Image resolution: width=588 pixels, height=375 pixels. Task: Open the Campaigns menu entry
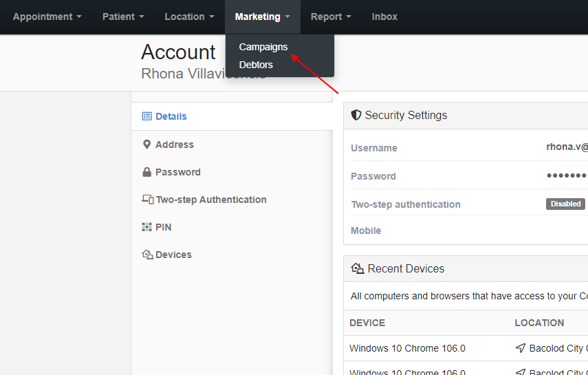(263, 47)
